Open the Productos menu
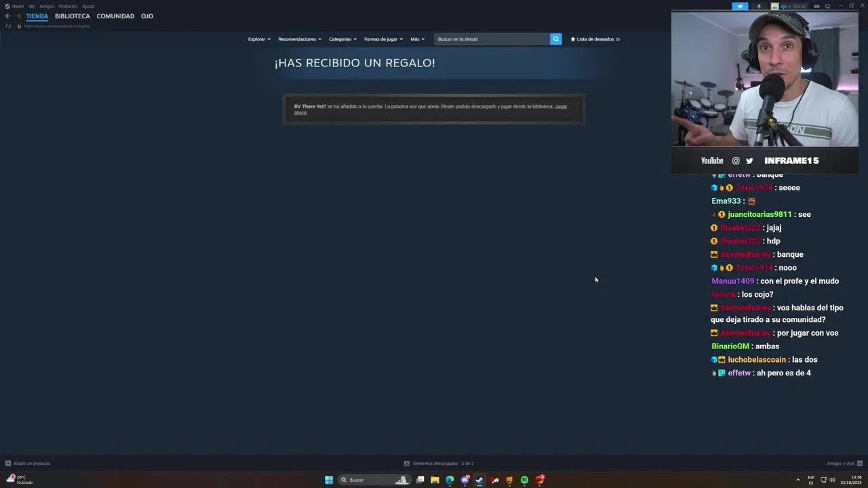Image resolution: width=868 pixels, height=488 pixels. click(68, 6)
